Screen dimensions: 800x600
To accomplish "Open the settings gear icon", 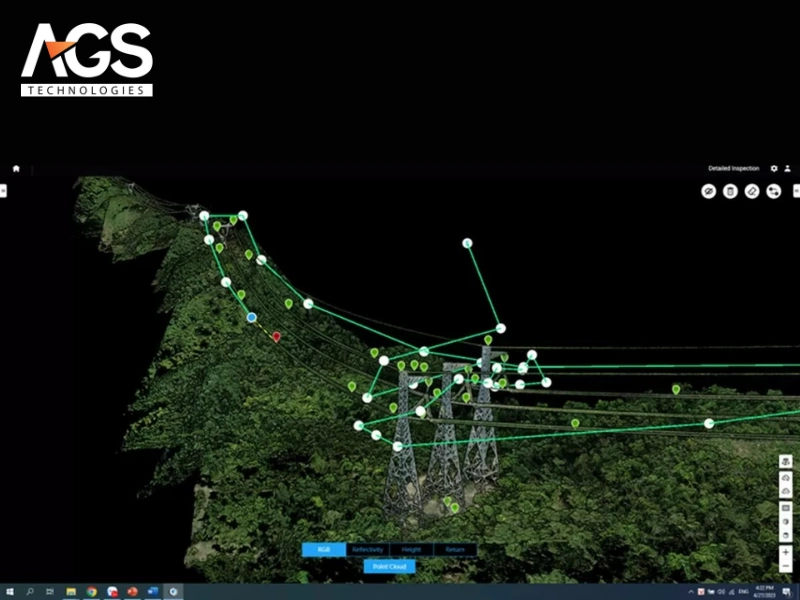I will 774,169.
